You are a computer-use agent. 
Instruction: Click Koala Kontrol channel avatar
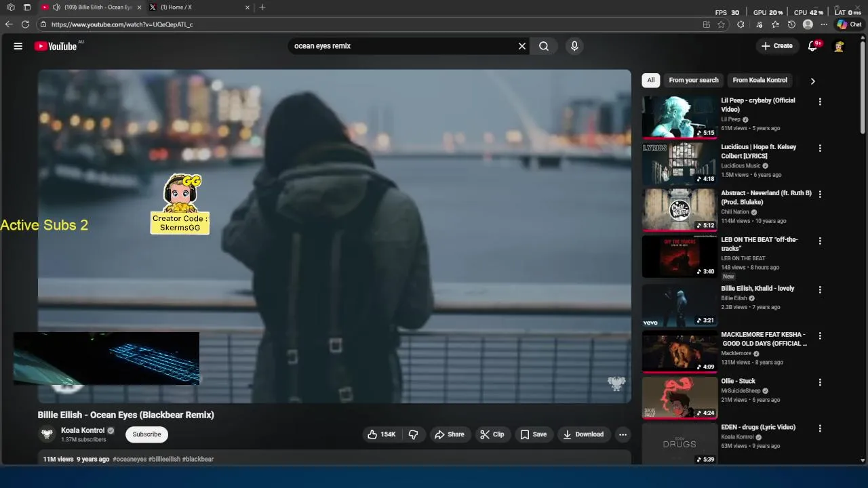click(47, 434)
